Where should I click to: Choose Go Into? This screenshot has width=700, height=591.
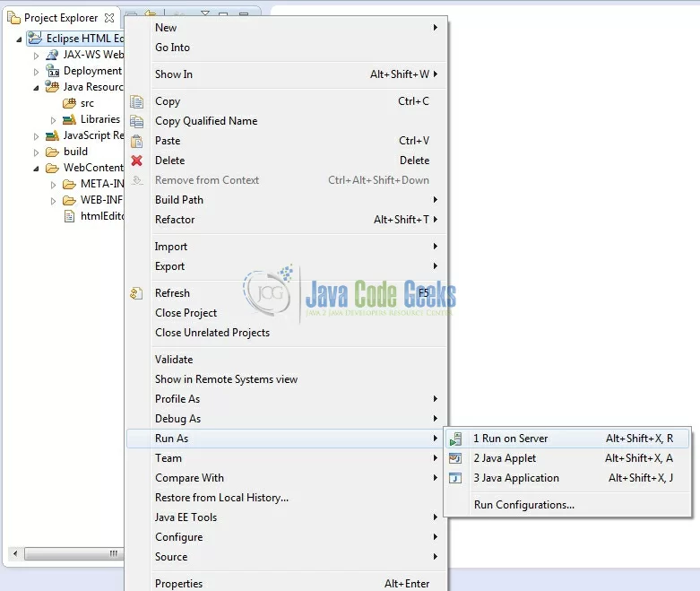point(287,48)
